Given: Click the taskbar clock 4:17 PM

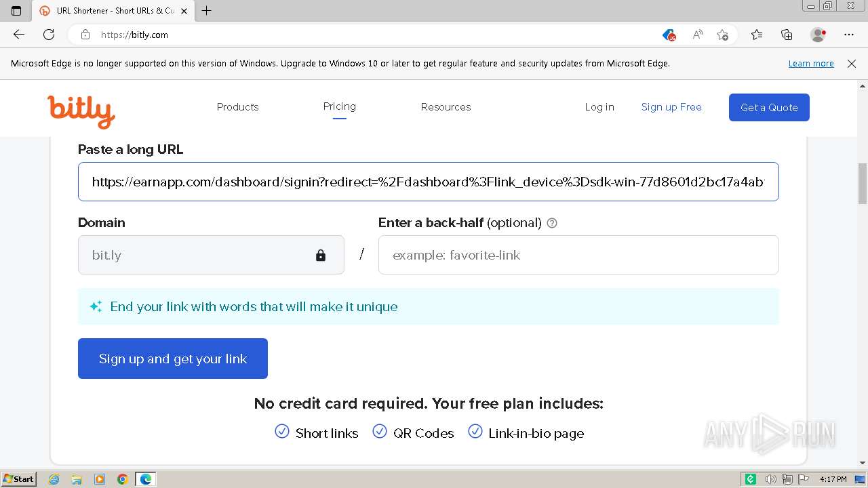Looking at the screenshot, I should 833,479.
